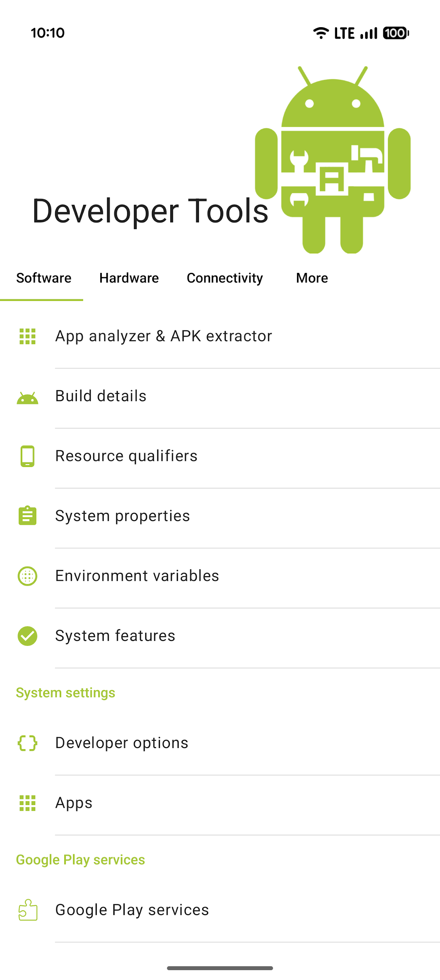Screen dimensions: 440x980
Task: Tap the checkmark System features icon
Action: tap(27, 636)
